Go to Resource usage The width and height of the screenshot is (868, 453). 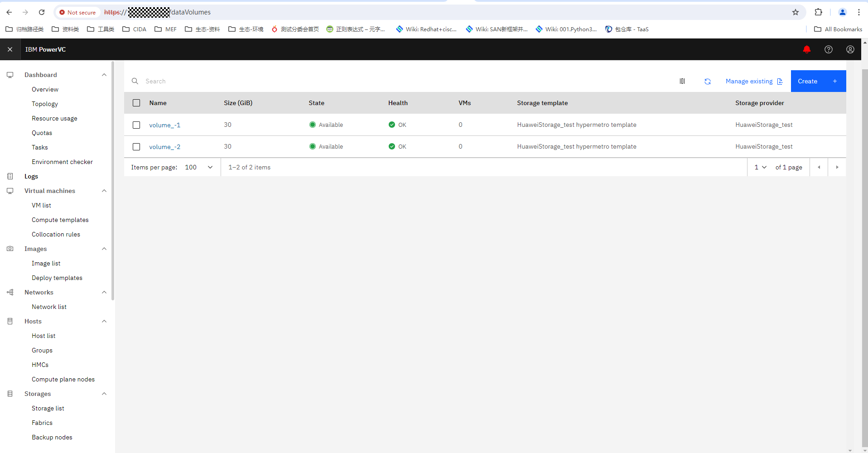[x=54, y=118]
